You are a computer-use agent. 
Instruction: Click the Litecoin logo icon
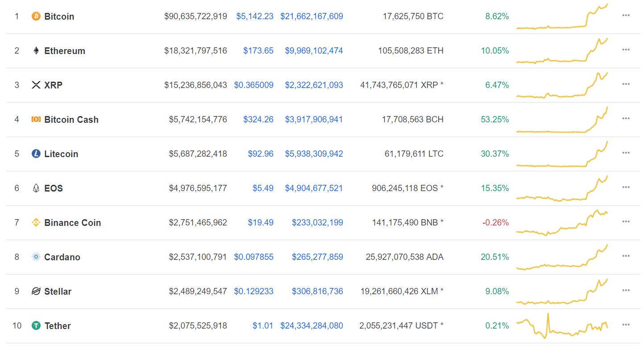tap(36, 154)
